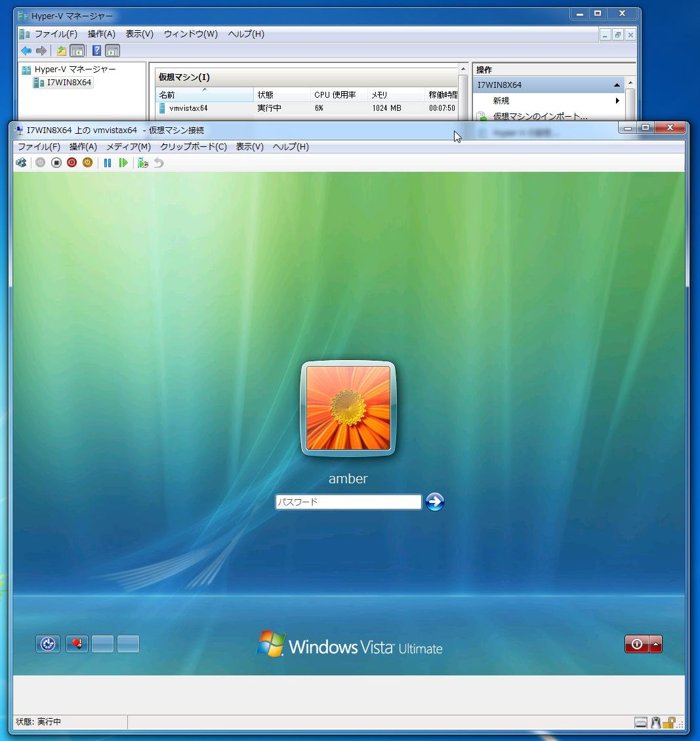700x741 pixels.
Task: Sort virtual machines by the 状態 column
Action: [282, 95]
